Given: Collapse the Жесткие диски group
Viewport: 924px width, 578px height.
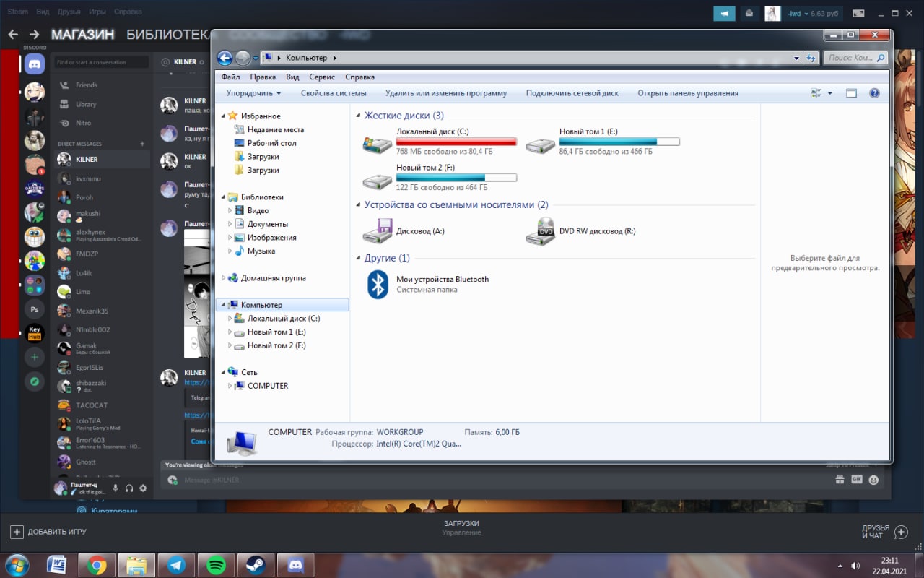Looking at the screenshot, I should [x=359, y=116].
